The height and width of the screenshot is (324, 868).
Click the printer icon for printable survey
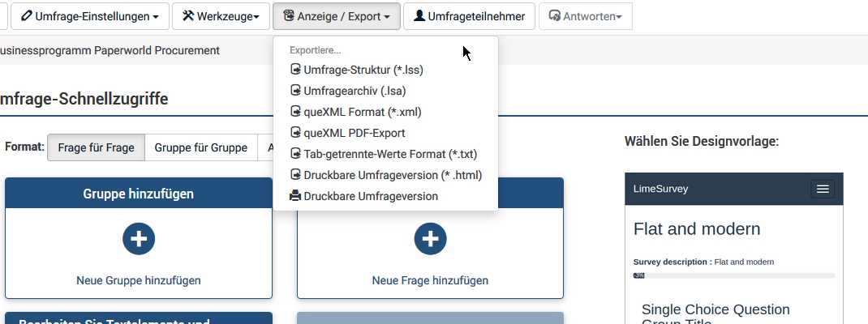295,196
